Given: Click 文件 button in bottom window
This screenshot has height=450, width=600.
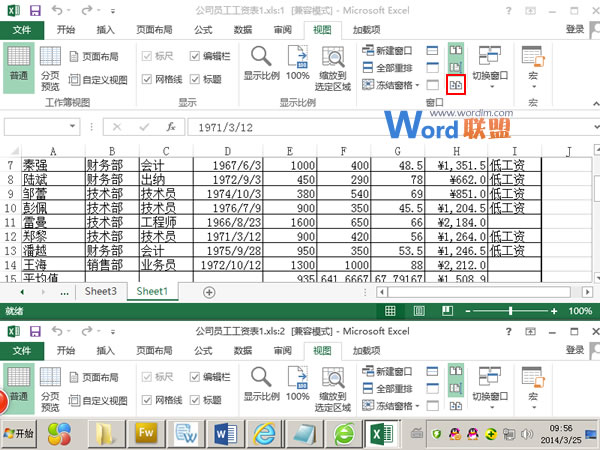Looking at the screenshot, I should 22,351.
